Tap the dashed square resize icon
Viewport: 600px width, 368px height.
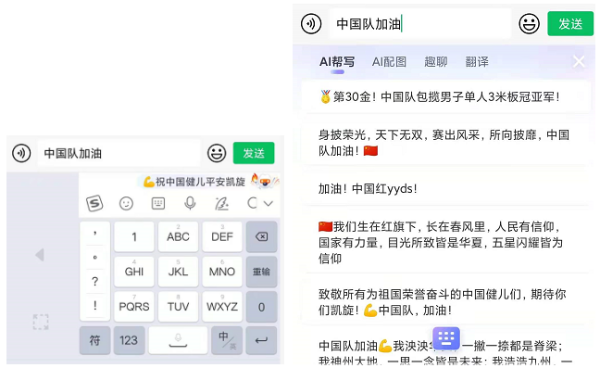[41, 322]
